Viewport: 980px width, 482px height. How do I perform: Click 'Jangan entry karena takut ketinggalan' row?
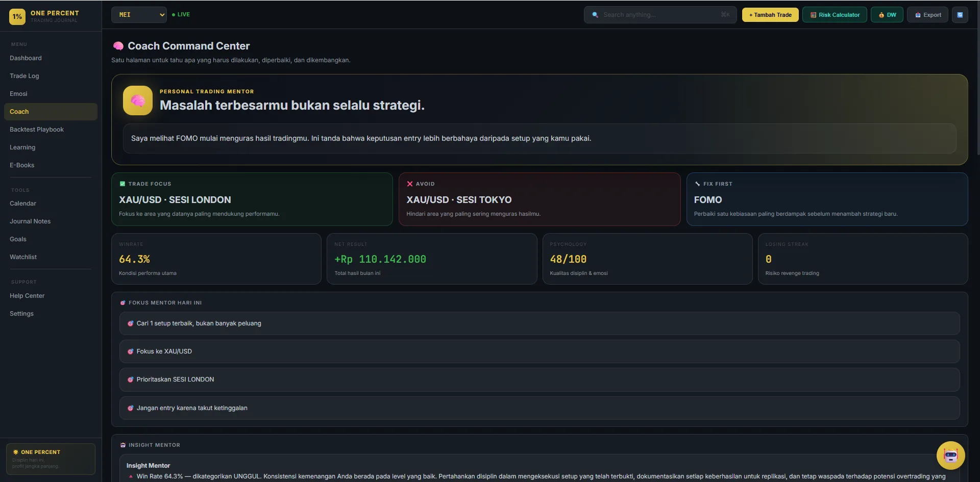tap(540, 408)
